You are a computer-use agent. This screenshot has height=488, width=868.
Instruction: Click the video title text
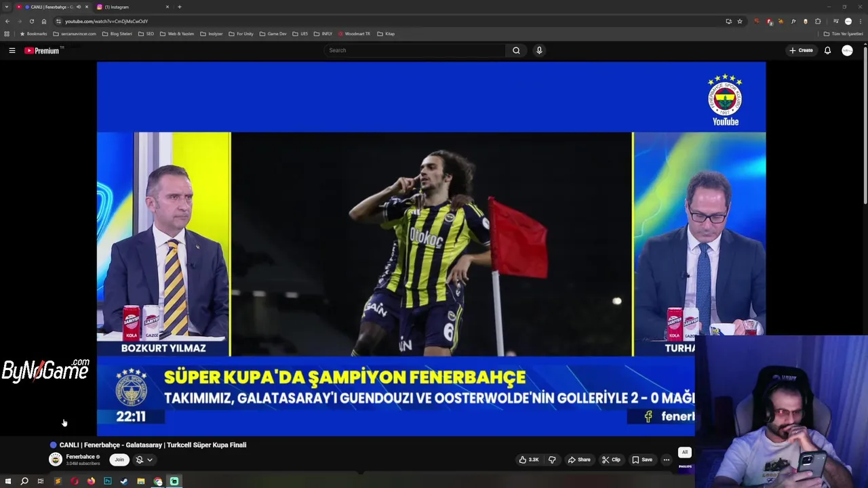click(153, 445)
